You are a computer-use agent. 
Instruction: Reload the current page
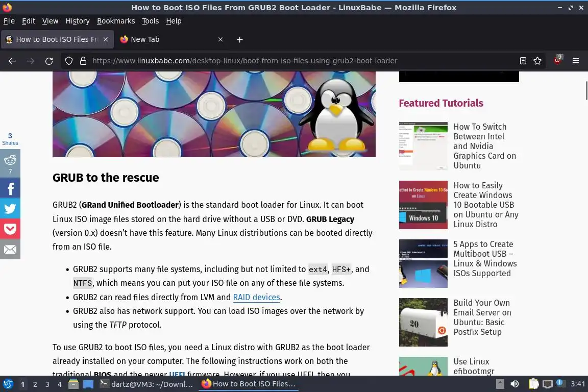pos(49,61)
